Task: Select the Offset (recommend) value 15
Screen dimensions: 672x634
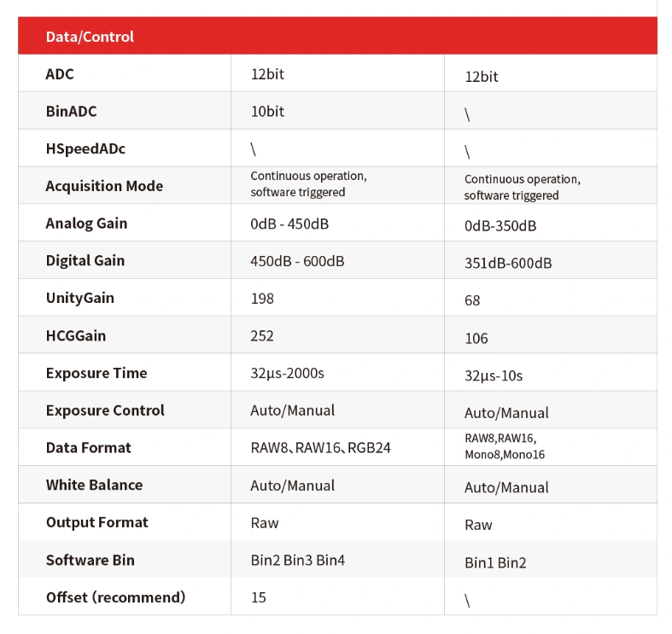Action: pyautogui.click(x=258, y=597)
